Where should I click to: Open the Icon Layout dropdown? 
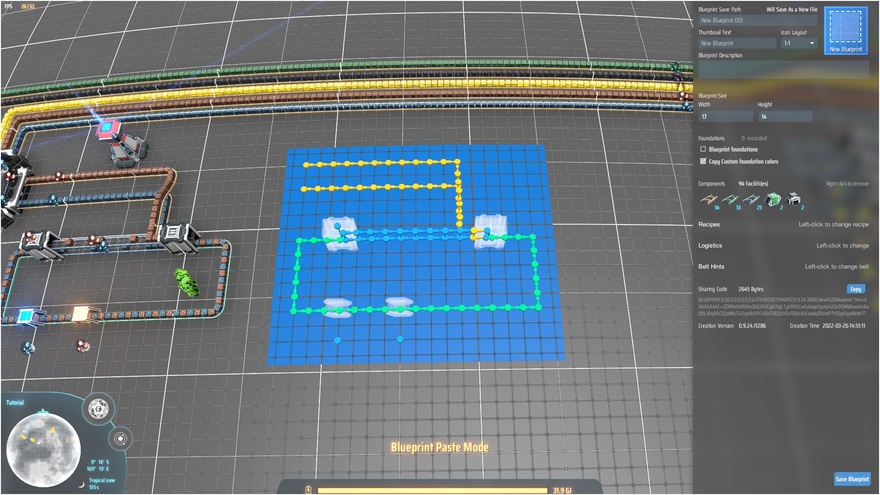click(798, 43)
